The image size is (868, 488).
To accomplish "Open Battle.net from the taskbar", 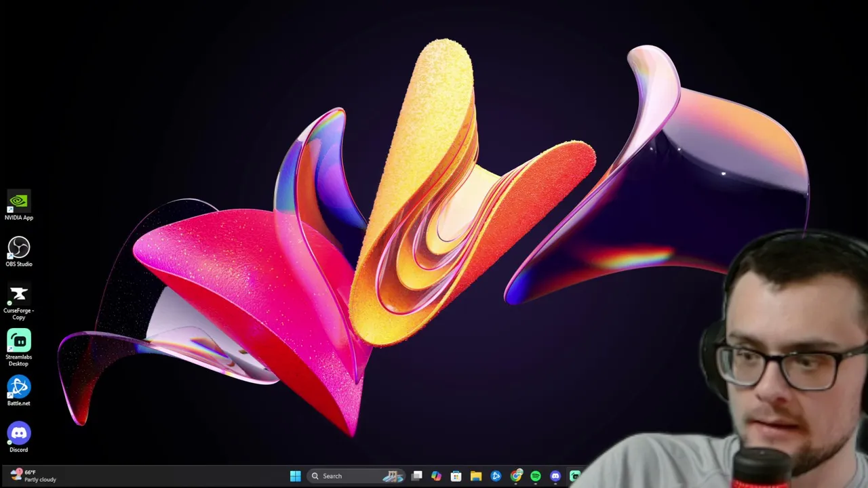I will tap(496, 476).
